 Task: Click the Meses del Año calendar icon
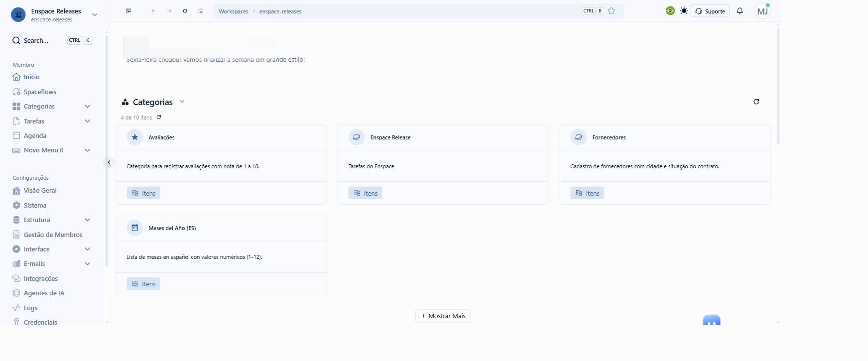click(135, 228)
